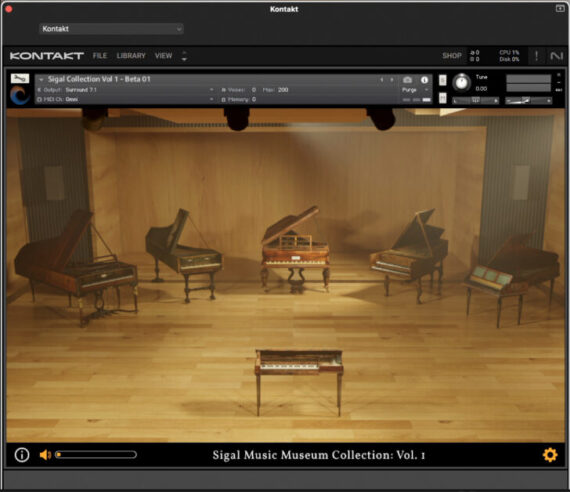Expand the instrument name dropdown arrow
The image size is (570, 492).
coord(41,79)
